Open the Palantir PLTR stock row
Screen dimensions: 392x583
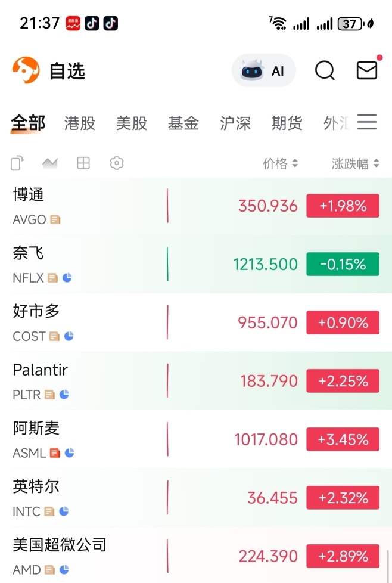[119, 381]
